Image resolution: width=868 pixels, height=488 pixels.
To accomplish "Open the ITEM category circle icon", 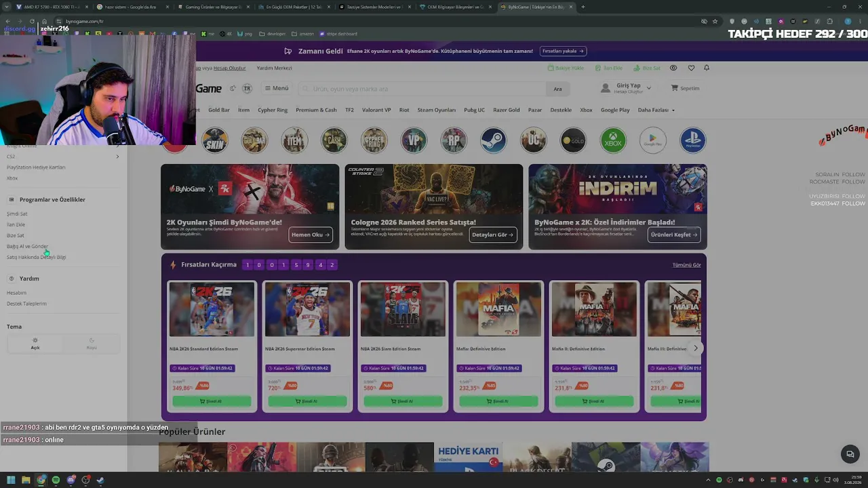I will (x=294, y=140).
